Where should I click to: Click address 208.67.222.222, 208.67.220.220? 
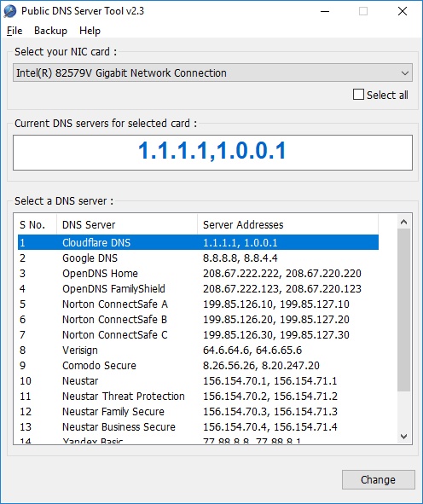point(282,273)
